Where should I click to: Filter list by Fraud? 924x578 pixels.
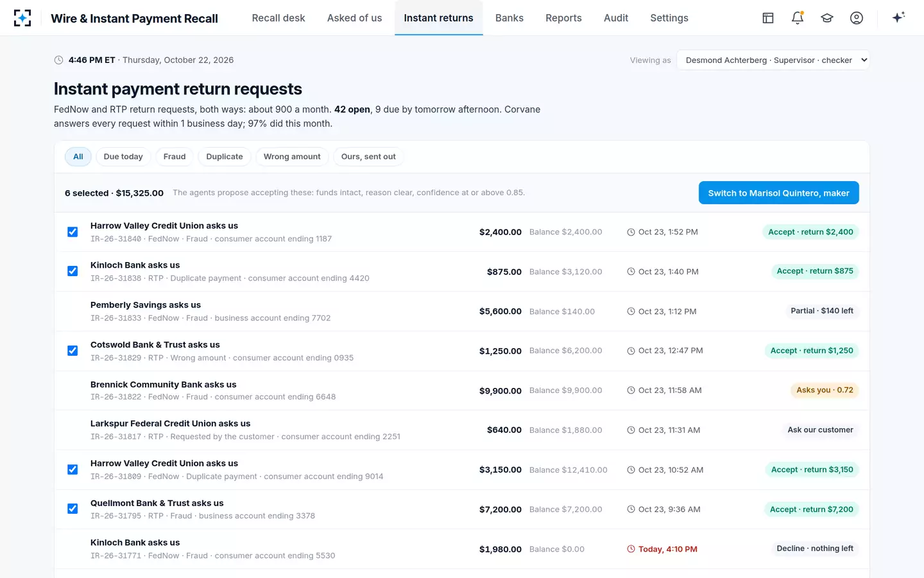175,157
